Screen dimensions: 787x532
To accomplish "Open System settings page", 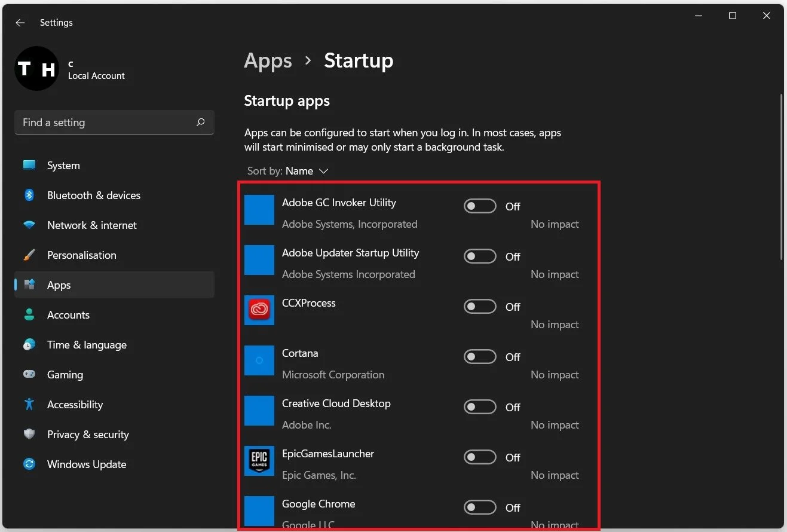I will pos(114,166).
